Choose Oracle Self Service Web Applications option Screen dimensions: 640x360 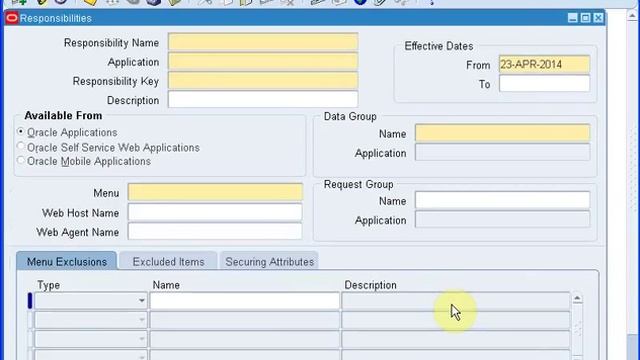(x=20, y=146)
